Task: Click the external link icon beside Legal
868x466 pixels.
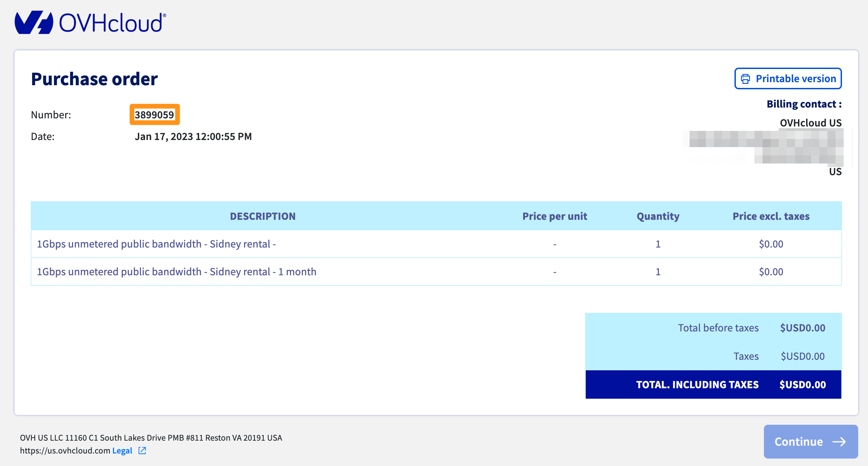Action: coord(142,450)
